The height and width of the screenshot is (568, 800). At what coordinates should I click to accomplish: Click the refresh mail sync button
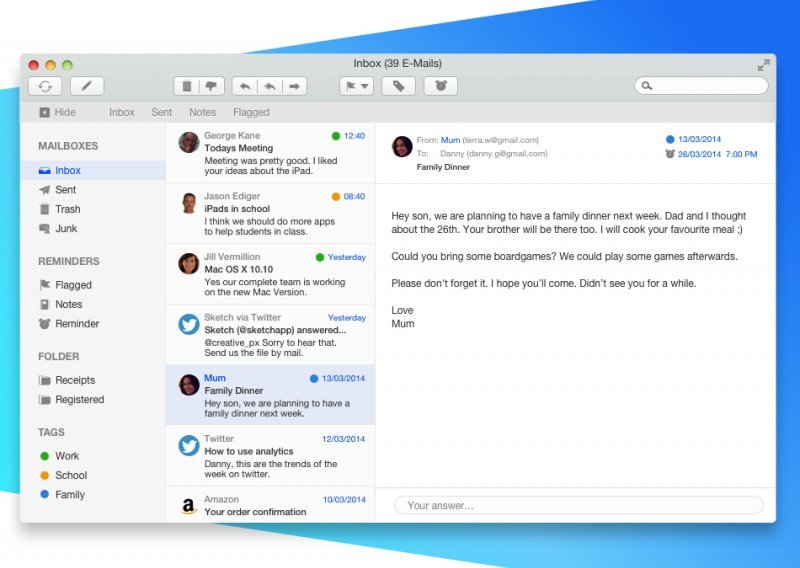pyautogui.click(x=45, y=86)
